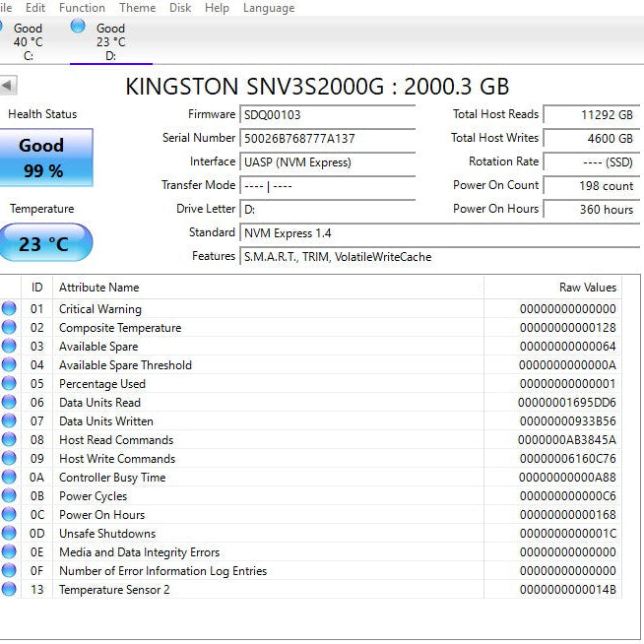Click the blue status icon for drive D:

pyautogui.click(x=78, y=27)
